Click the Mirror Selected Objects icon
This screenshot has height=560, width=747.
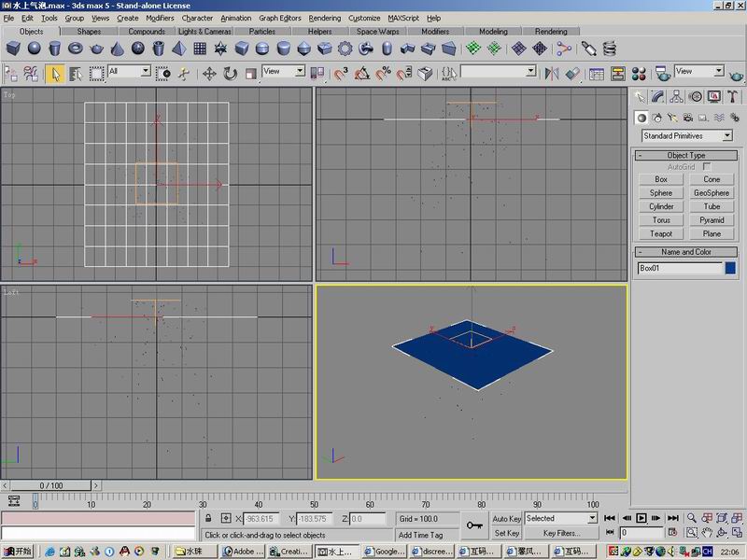coord(552,74)
